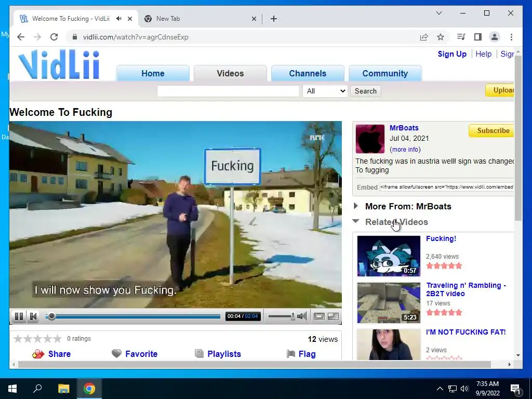Seek using the video progress bar

[x=133, y=316]
